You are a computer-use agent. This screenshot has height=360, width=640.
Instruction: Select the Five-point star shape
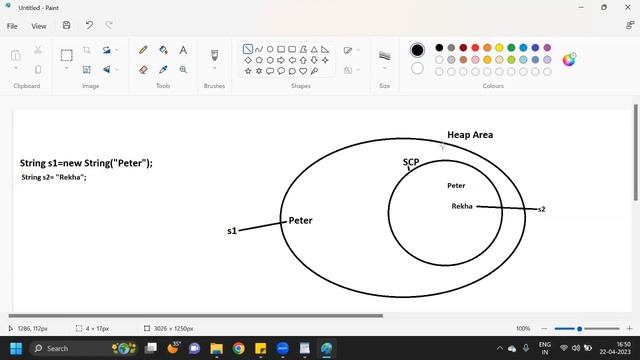point(248,71)
